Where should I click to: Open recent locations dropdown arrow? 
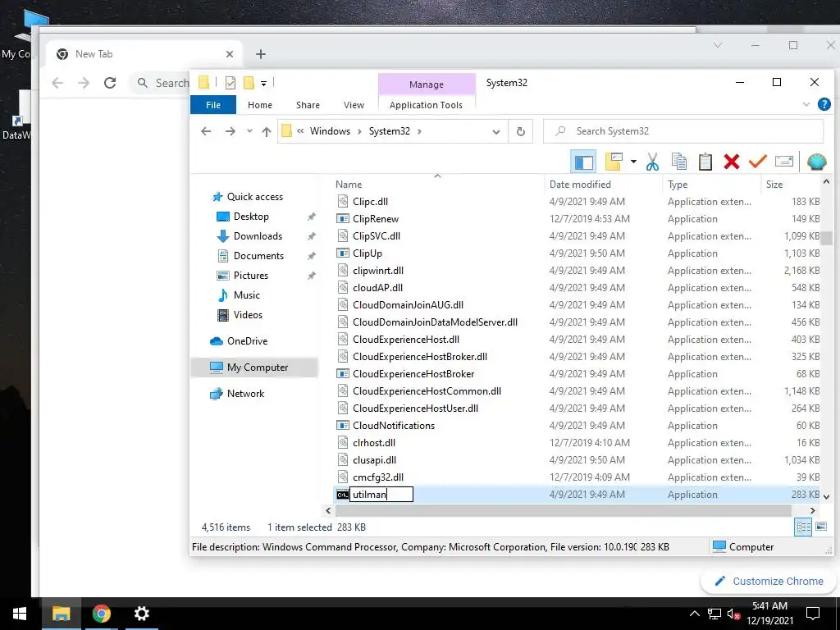(249, 131)
